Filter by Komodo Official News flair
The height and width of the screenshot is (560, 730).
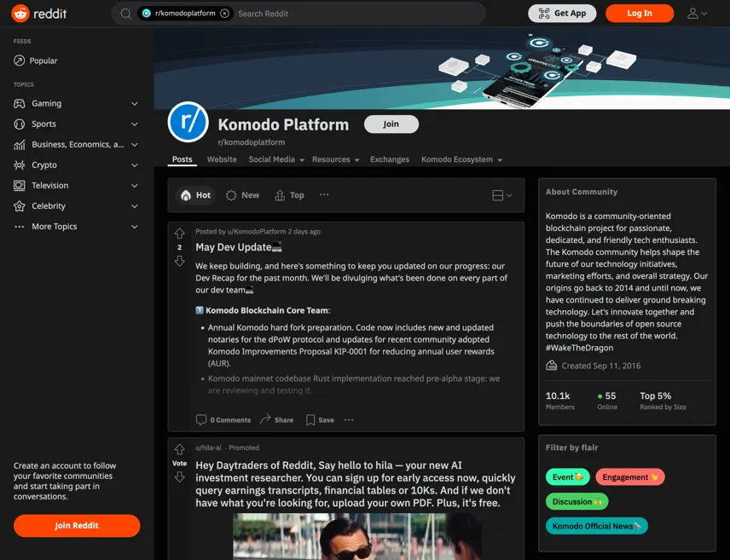596,526
